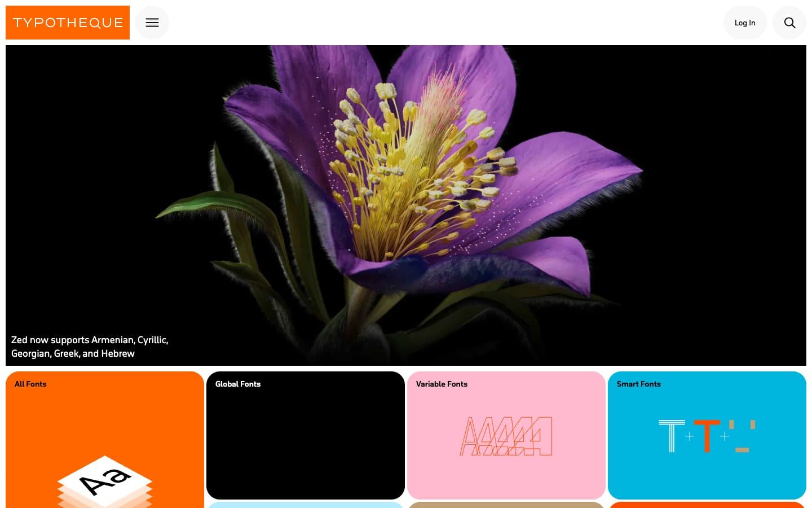Click the partially visible light blue tile below Global Fonts
This screenshot has width=812, height=508.
tap(305, 505)
